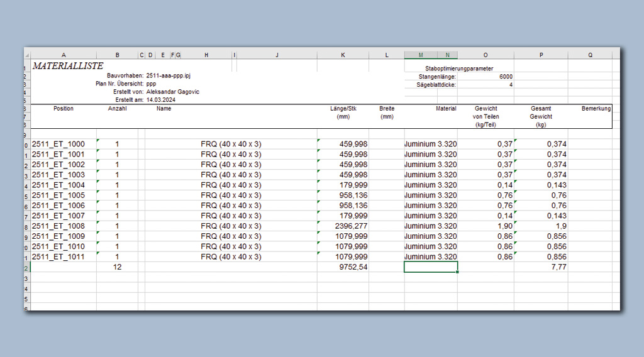The image size is (644, 357).
Task: Select the 2511_ET_1008 position cell
Action: point(58,226)
